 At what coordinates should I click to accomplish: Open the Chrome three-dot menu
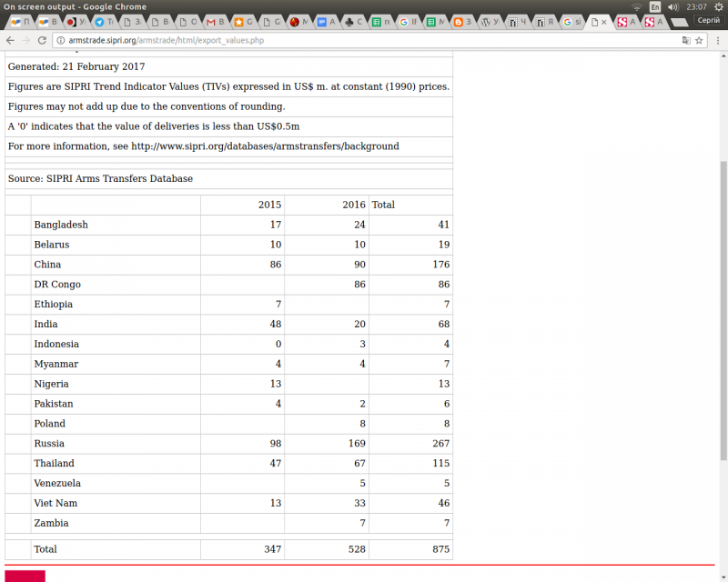coord(716,40)
